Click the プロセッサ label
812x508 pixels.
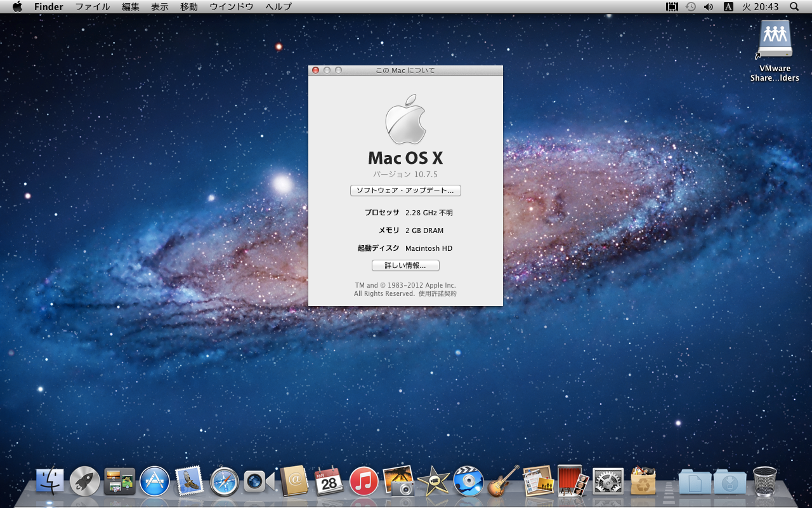(382, 213)
